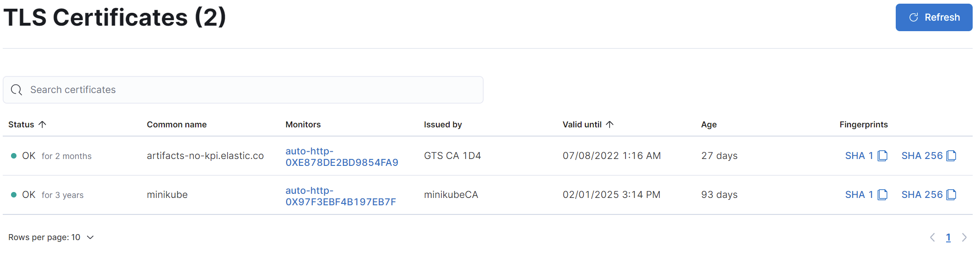
Task: Select page 1 in pagination
Action: click(x=948, y=237)
